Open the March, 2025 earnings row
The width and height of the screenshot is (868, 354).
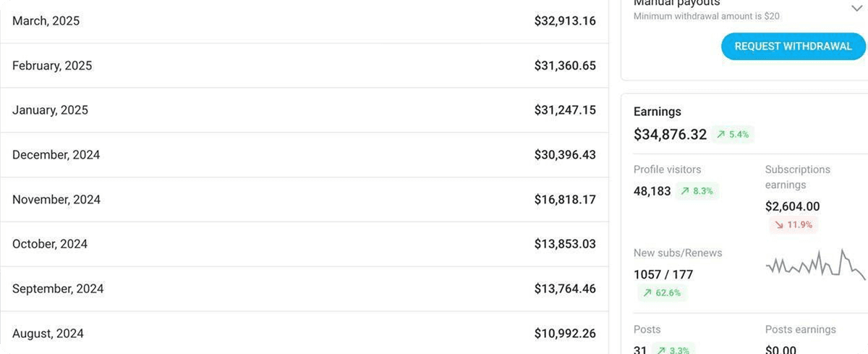304,21
